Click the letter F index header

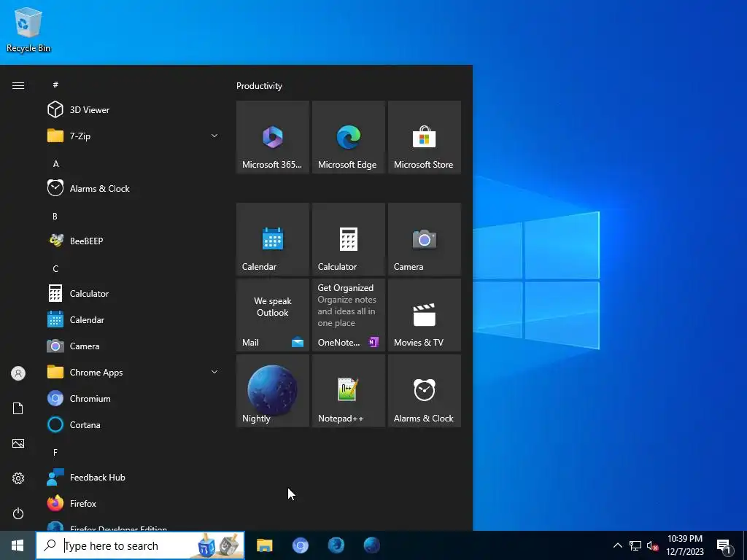pyautogui.click(x=55, y=452)
